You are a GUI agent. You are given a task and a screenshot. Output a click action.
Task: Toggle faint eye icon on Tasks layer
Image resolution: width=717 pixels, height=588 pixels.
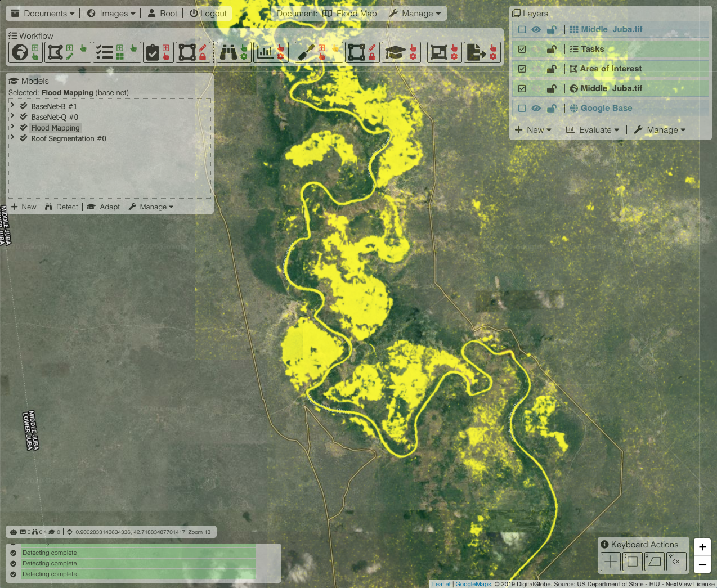(536, 49)
